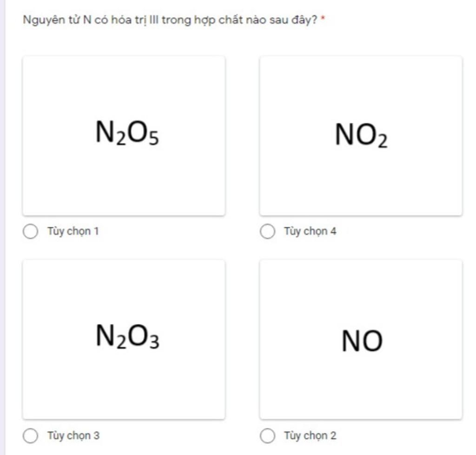Click the question text about hóa trị III
This screenshot has width=476, height=455.
coord(170,20)
